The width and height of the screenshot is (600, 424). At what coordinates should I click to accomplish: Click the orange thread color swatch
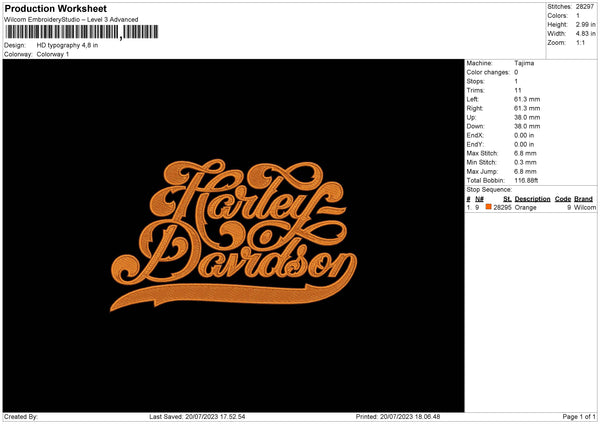(x=488, y=207)
